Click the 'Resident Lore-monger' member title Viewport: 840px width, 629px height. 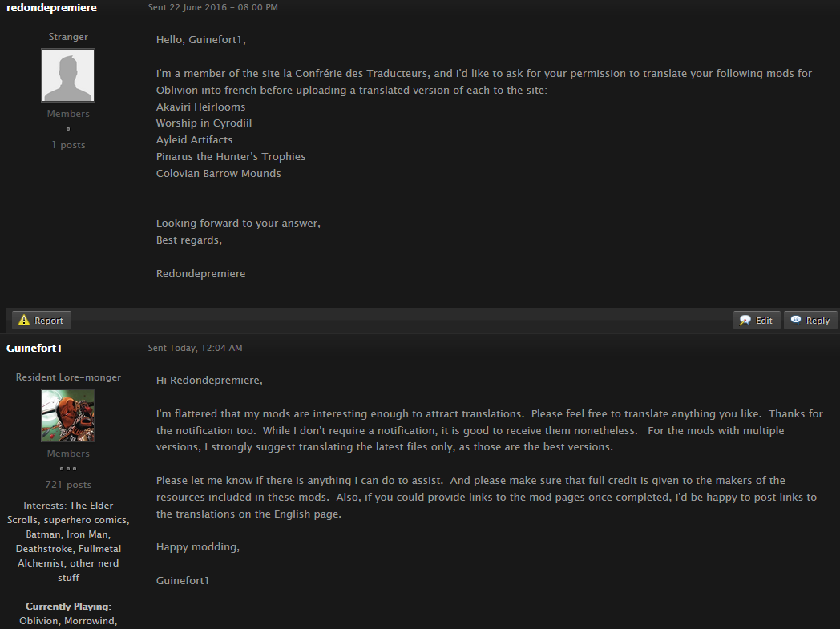tap(68, 377)
